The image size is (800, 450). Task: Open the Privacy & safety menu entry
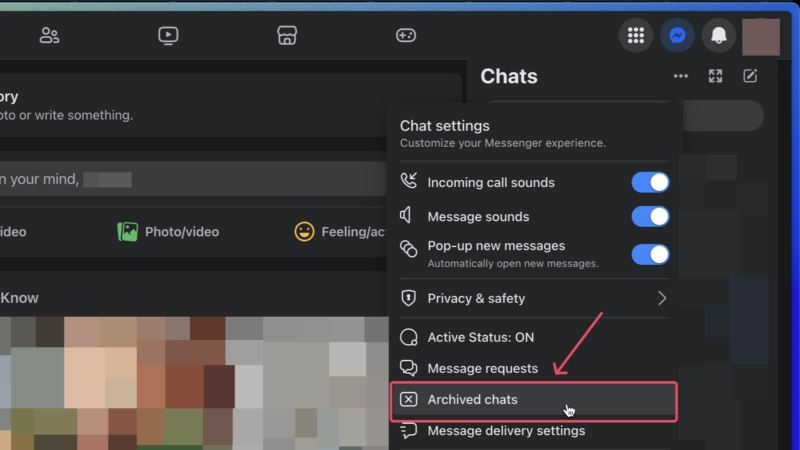534,298
